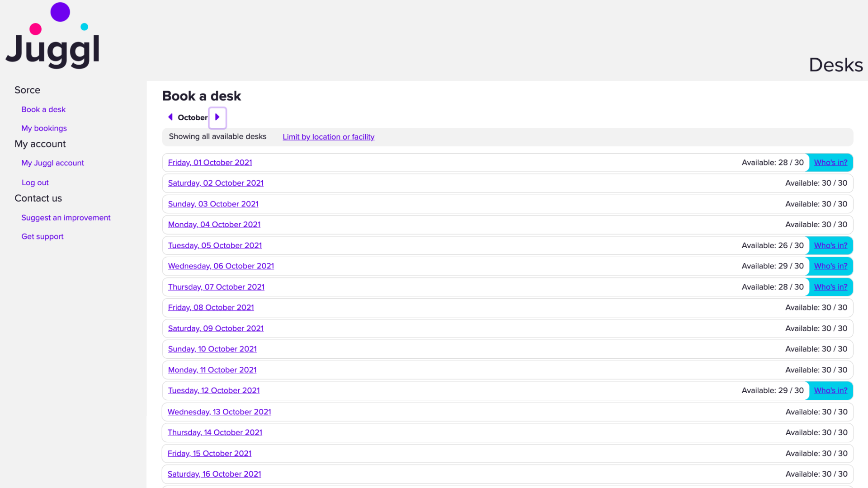Open Suggest an improvement link

pyautogui.click(x=66, y=218)
